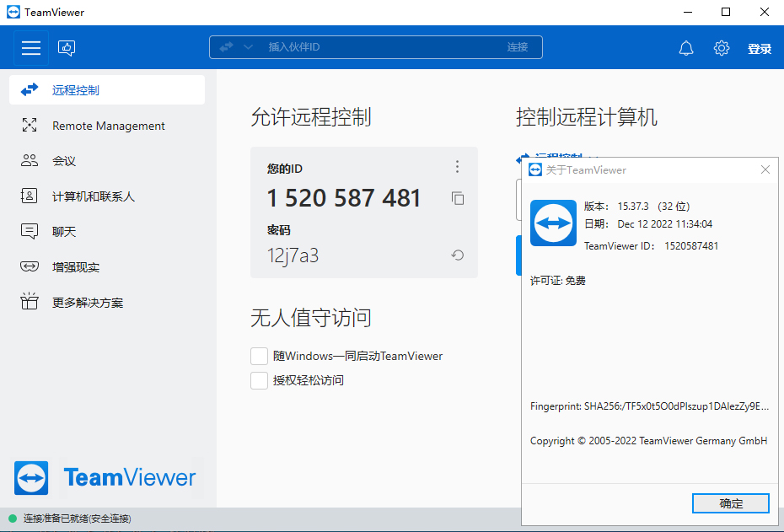Copy your ID with the copy icon
784x532 pixels.
(458, 198)
